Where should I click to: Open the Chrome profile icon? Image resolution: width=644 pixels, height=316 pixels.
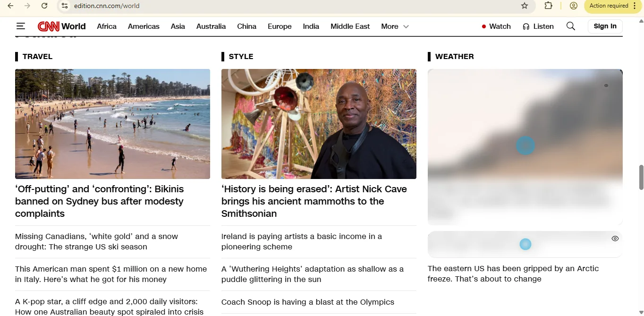[x=574, y=6]
